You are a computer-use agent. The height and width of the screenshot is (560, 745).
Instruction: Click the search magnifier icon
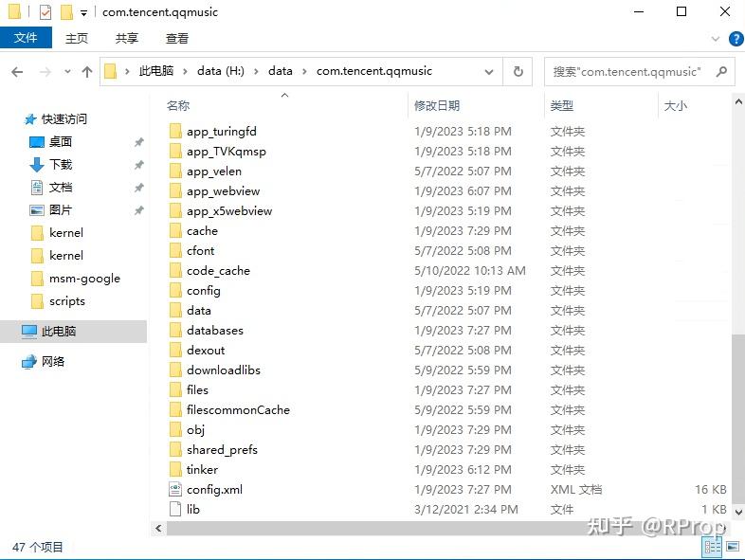(x=721, y=72)
